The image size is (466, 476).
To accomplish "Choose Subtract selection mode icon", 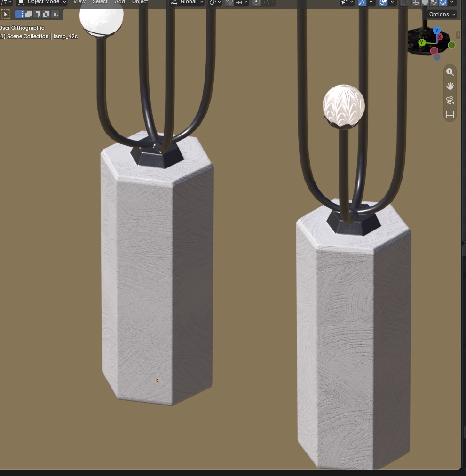I will tap(37, 14).
